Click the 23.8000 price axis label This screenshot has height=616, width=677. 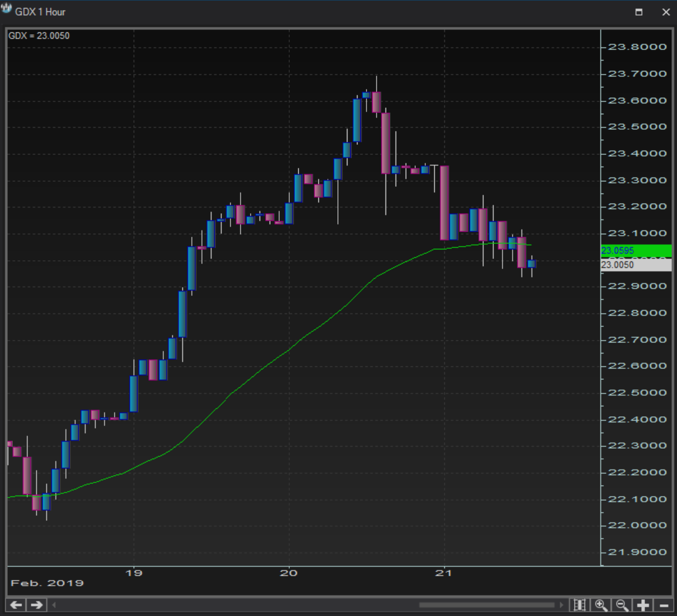637,47
